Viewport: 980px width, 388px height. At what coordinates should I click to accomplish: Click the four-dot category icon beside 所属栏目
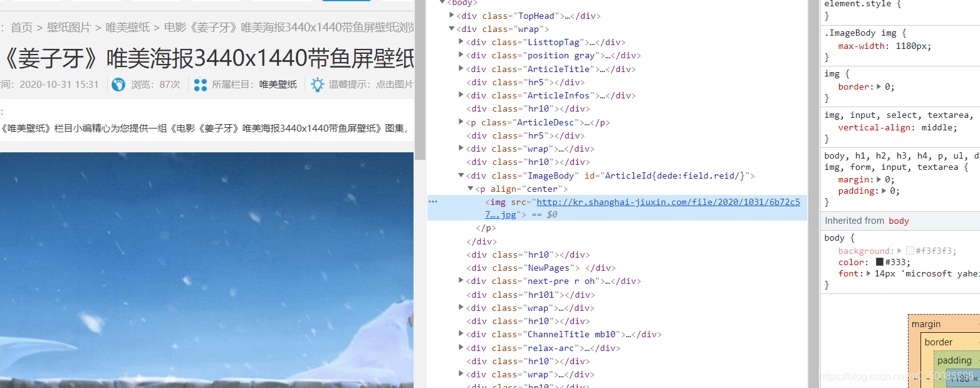coord(201,85)
